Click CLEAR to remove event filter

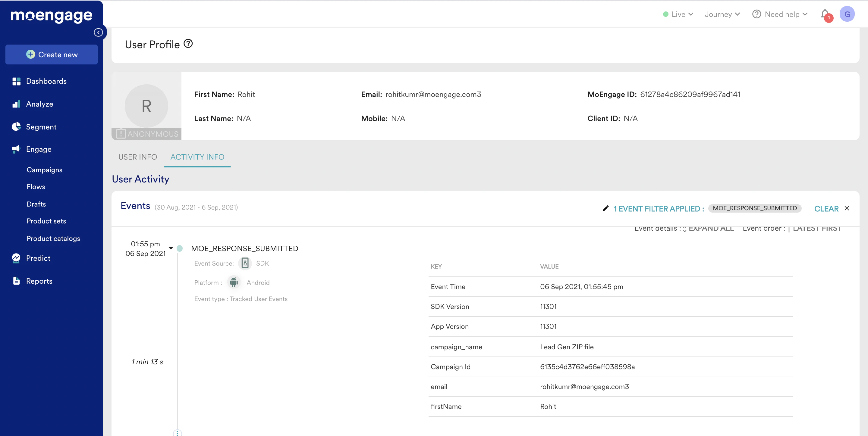pyautogui.click(x=826, y=209)
